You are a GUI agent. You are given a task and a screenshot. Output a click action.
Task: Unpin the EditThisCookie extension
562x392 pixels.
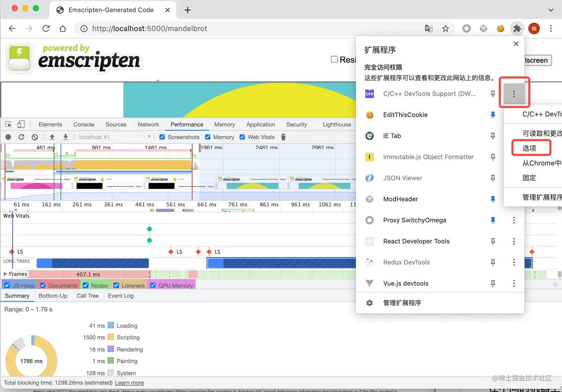pyautogui.click(x=493, y=115)
